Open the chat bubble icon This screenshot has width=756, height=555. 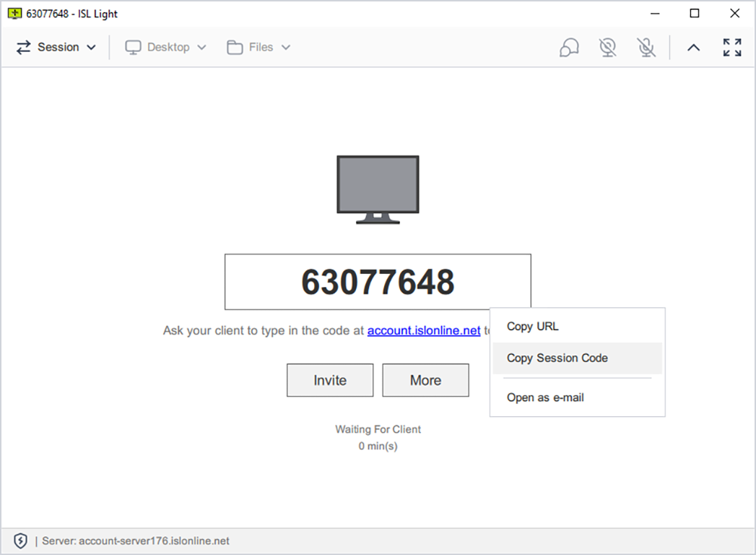click(568, 47)
